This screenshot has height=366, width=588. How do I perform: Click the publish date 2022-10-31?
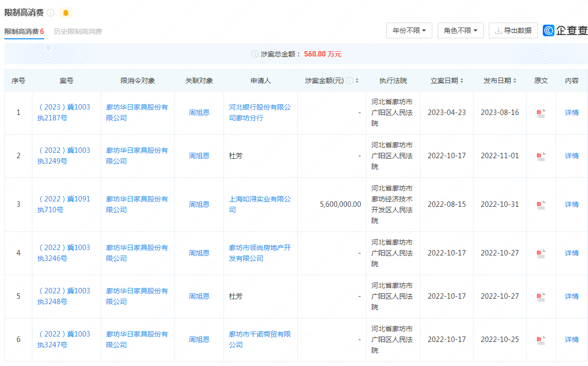pyautogui.click(x=500, y=204)
